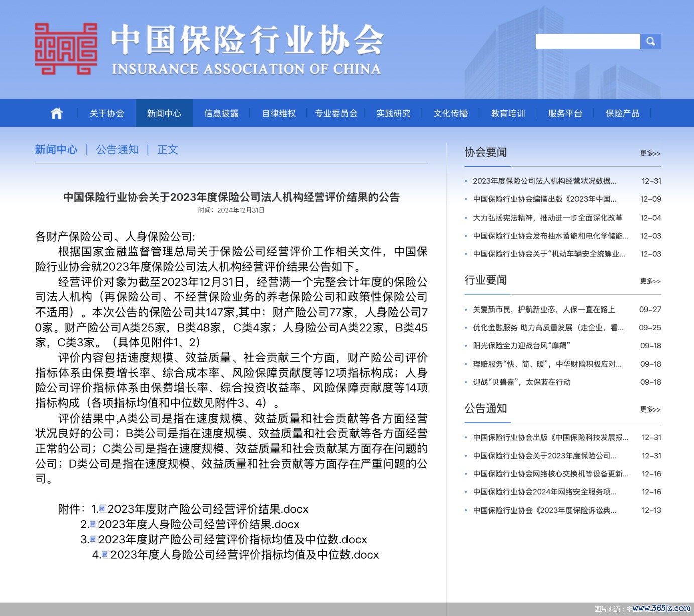Click 公告通知 breadcrumb link
Screen dimensions: 694x616
point(118,149)
